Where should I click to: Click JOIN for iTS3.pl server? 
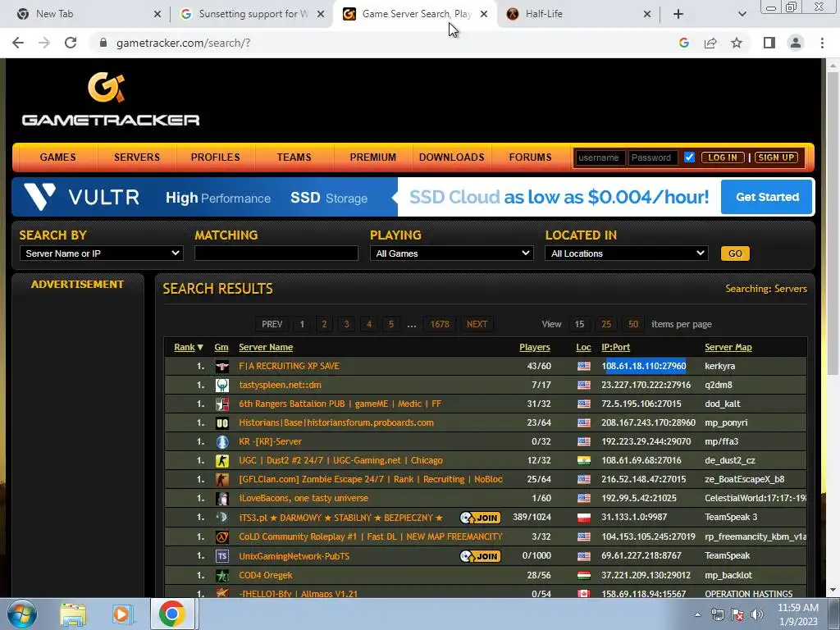click(x=480, y=518)
